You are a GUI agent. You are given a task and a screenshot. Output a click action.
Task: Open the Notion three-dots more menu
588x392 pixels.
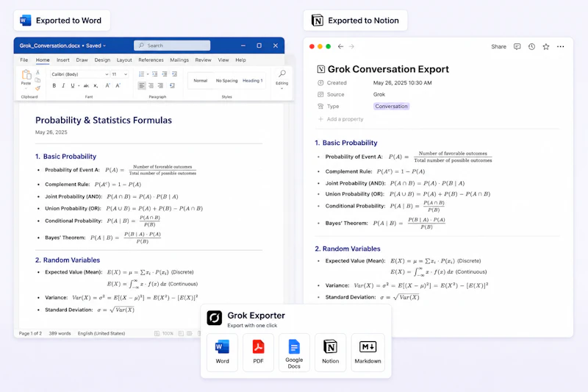click(560, 46)
